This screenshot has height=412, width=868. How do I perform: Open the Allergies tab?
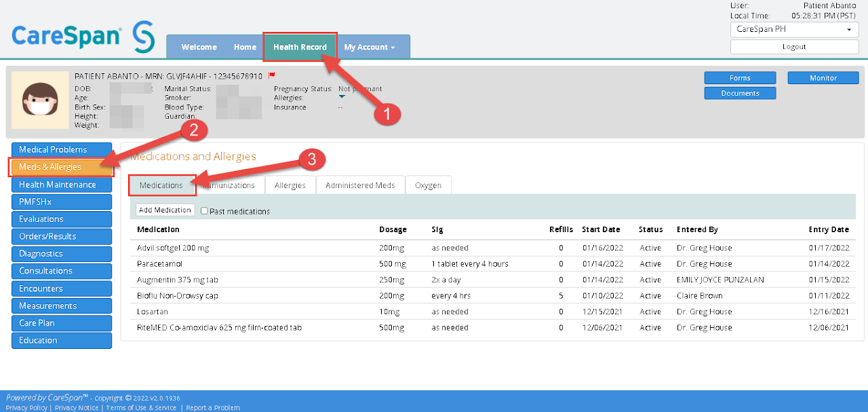point(290,185)
